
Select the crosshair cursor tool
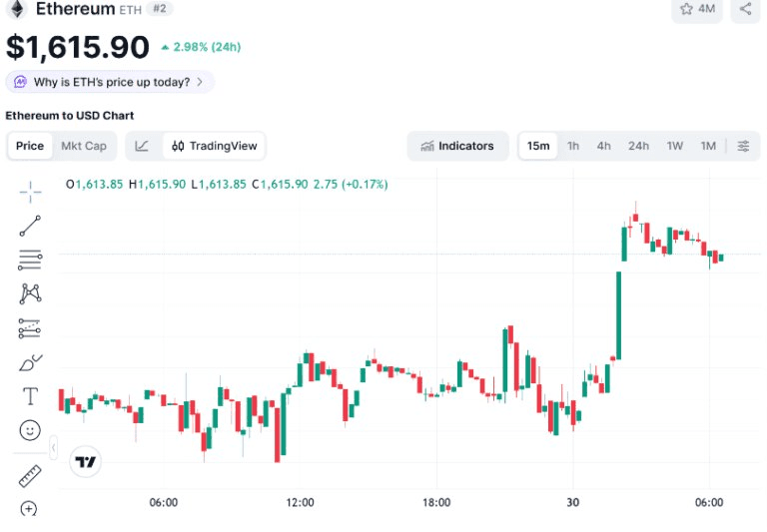click(x=30, y=192)
